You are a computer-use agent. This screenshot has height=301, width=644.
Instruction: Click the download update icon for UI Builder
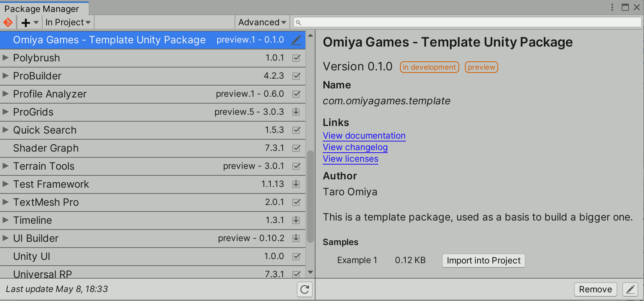[296, 238]
